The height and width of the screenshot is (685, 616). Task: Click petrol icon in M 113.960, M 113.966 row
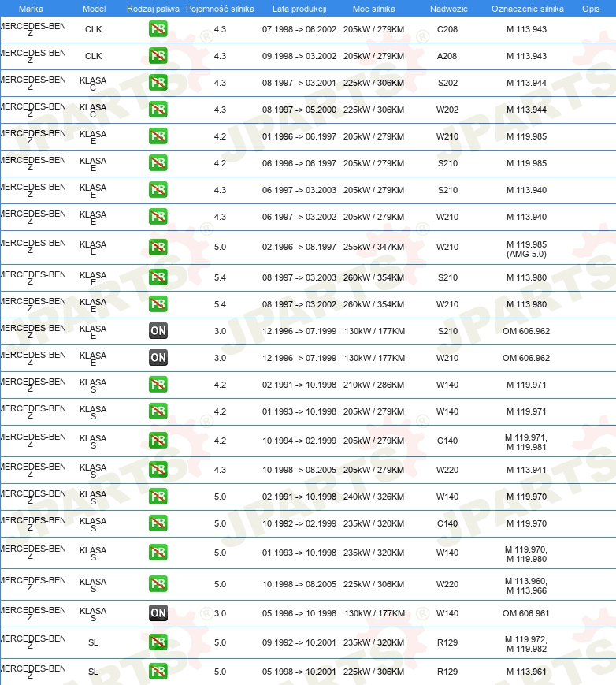click(158, 583)
